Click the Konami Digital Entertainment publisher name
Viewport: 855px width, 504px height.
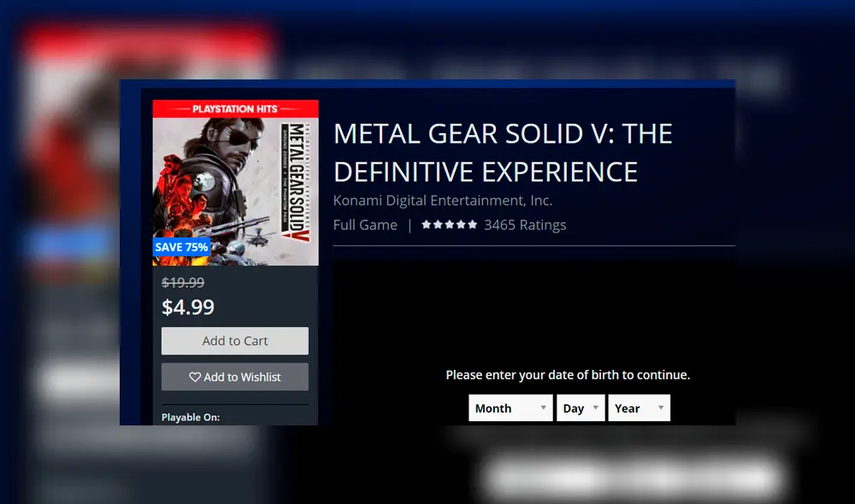pyautogui.click(x=444, y=200)
